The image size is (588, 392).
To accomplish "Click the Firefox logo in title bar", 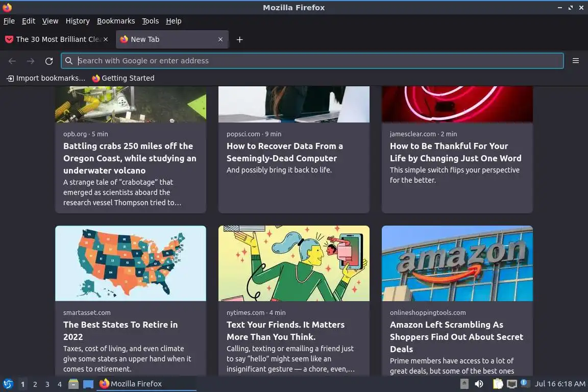I will click(7, 7).
